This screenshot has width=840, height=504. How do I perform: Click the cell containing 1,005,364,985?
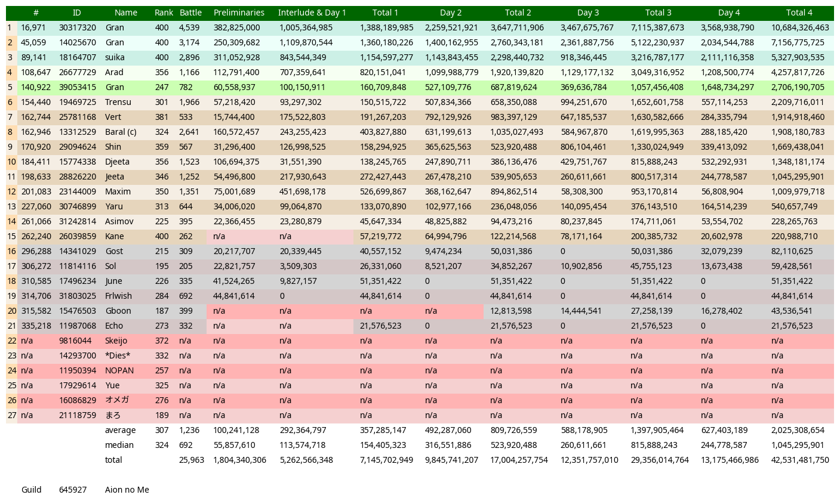pos(306,27)
